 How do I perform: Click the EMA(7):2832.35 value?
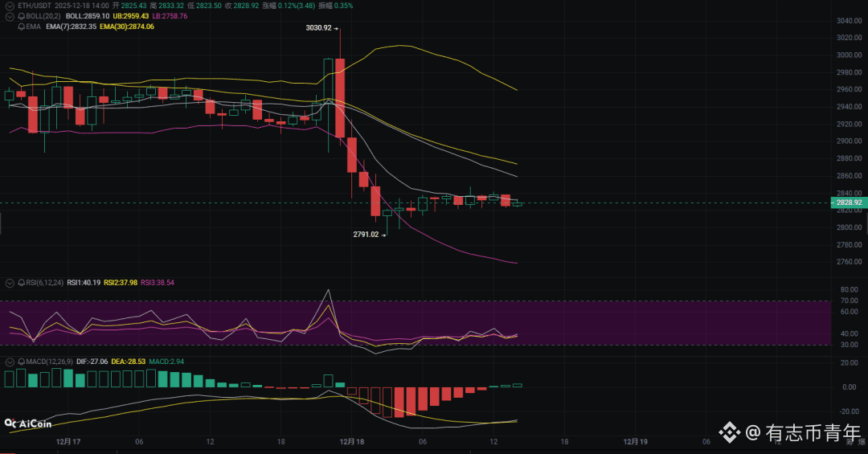pyautogui.click(x=71, y=27)
